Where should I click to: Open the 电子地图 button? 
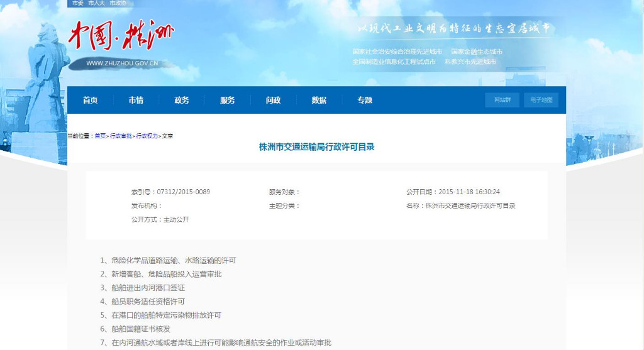click(541, 101)
